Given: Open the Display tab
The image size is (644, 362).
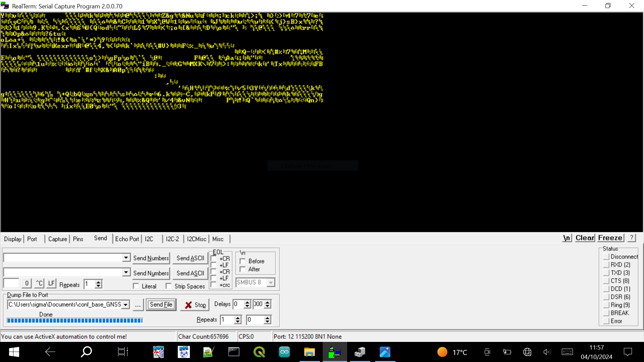Looking at the screenshot, I should pos(12,239).
